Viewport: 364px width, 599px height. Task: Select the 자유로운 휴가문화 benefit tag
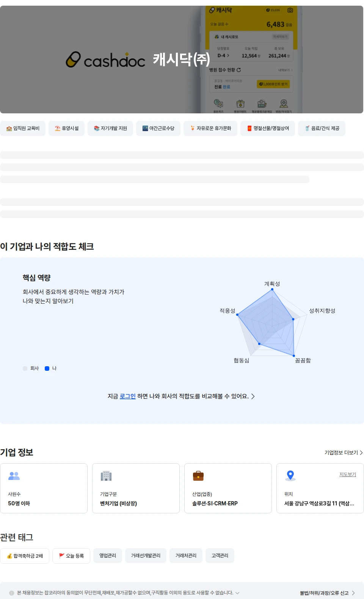click(210, 129)
